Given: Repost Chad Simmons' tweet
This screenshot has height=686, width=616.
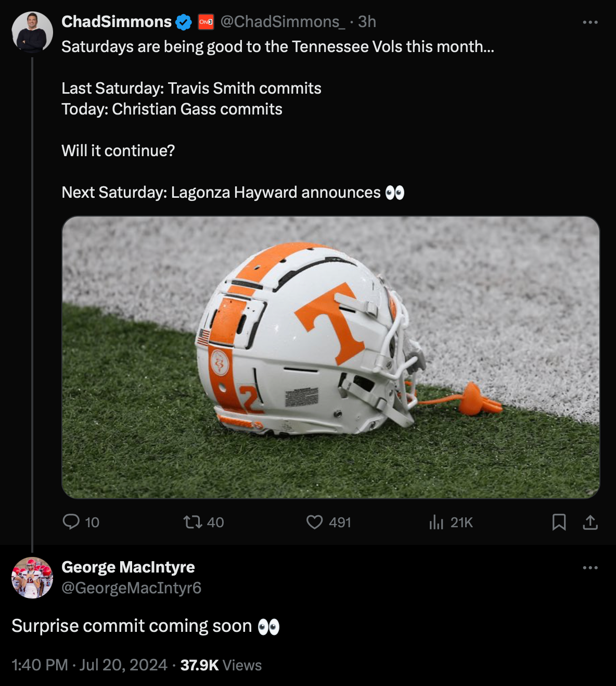Looking at the screenshot, I should [192, 522].
